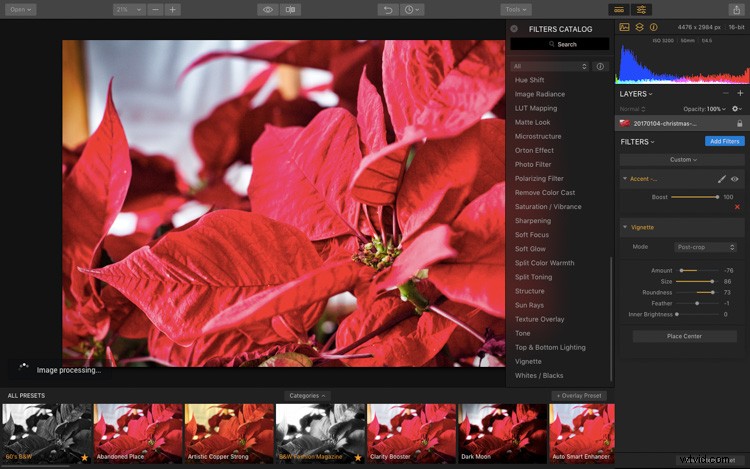This screenshot has height=469, width=750.
Task: Click the filter info icon beside All
Action: (600, 66)
